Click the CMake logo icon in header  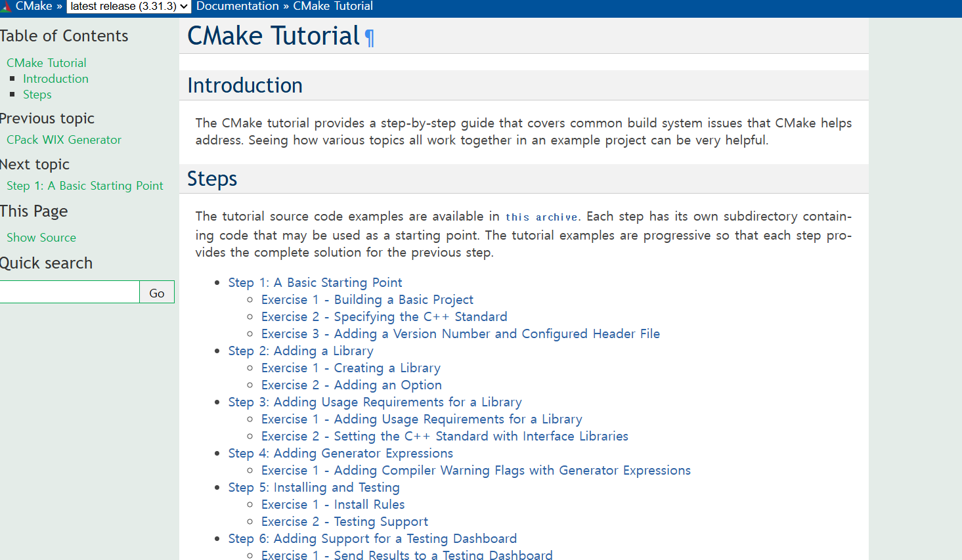click(5, 7)
